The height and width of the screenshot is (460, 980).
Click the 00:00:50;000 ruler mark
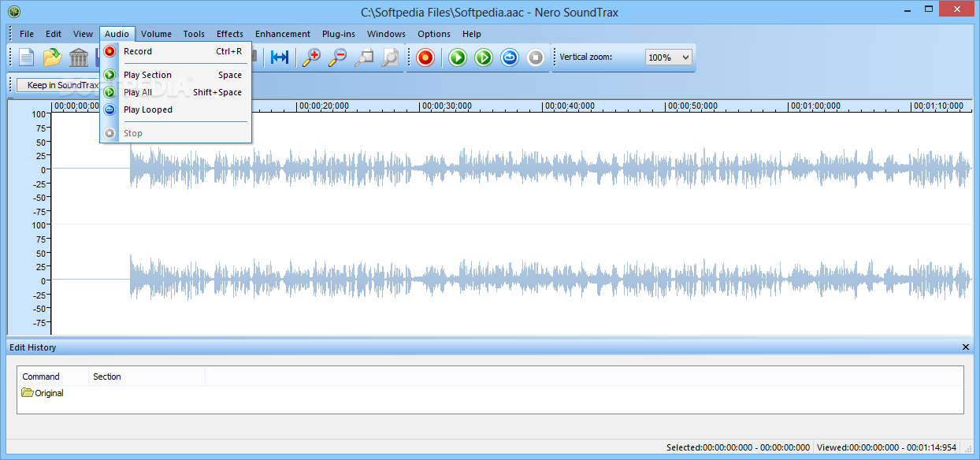(692, 106)
